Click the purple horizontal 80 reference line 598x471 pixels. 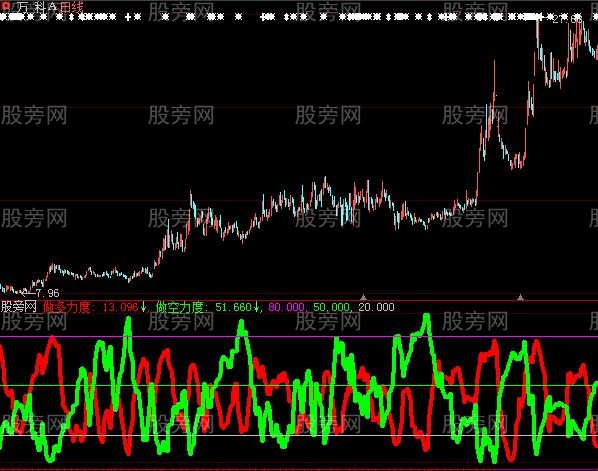(299, 337)
